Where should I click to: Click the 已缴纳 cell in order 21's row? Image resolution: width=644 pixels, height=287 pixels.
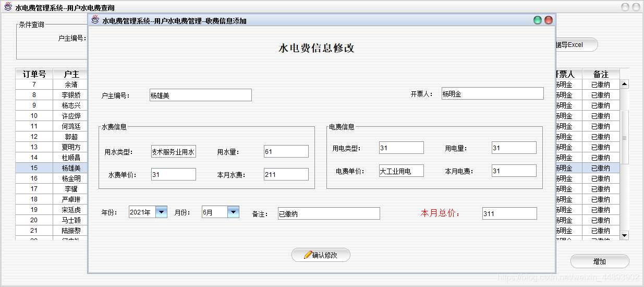point(601,231)
